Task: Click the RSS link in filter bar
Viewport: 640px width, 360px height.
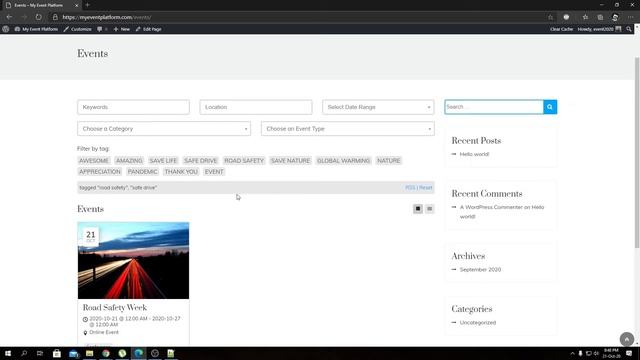Action: tap(410, 188)
